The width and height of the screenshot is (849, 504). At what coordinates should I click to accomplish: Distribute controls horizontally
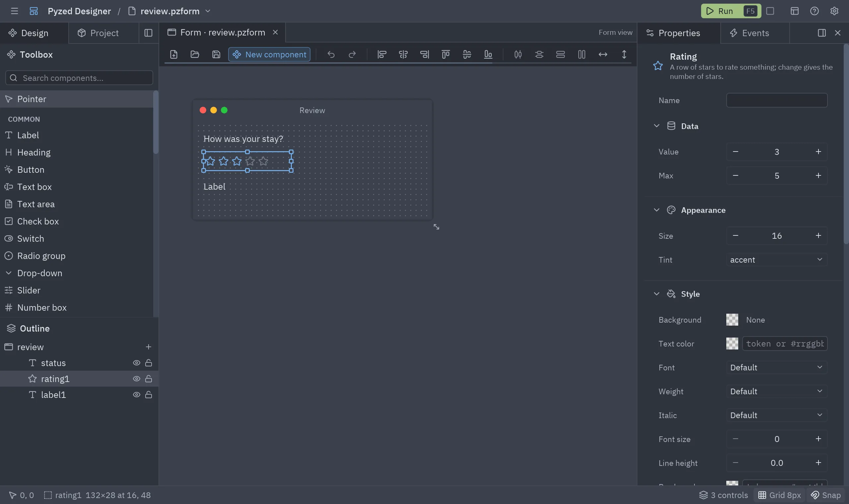[518, 54]
